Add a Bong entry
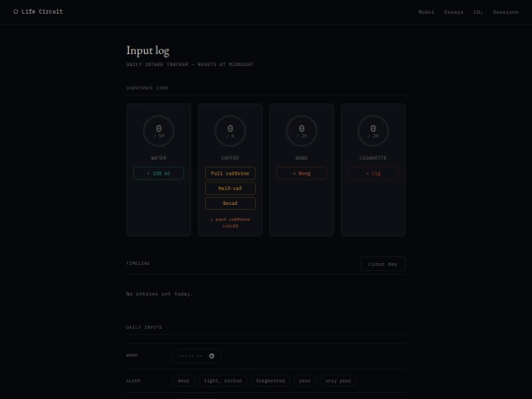The width and height of the screenshot is (532, 399). 301,173
